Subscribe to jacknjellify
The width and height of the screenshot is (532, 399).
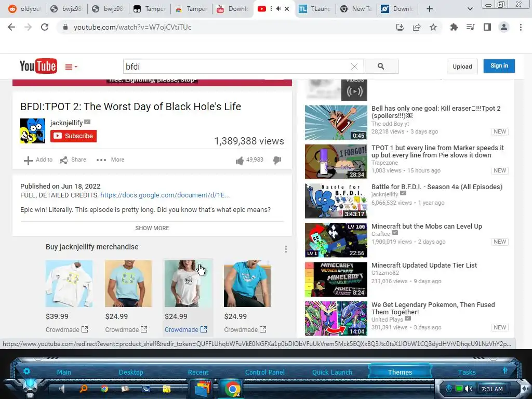click(x=73, y=136)
